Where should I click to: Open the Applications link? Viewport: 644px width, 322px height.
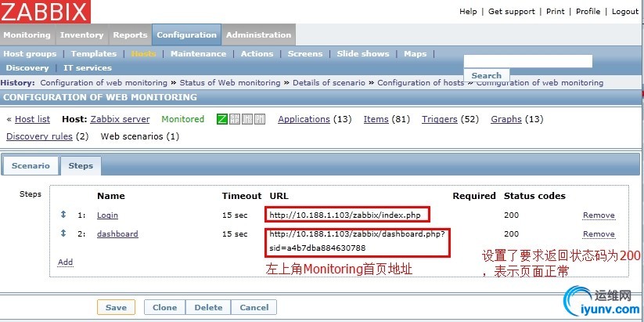(304, 119)
